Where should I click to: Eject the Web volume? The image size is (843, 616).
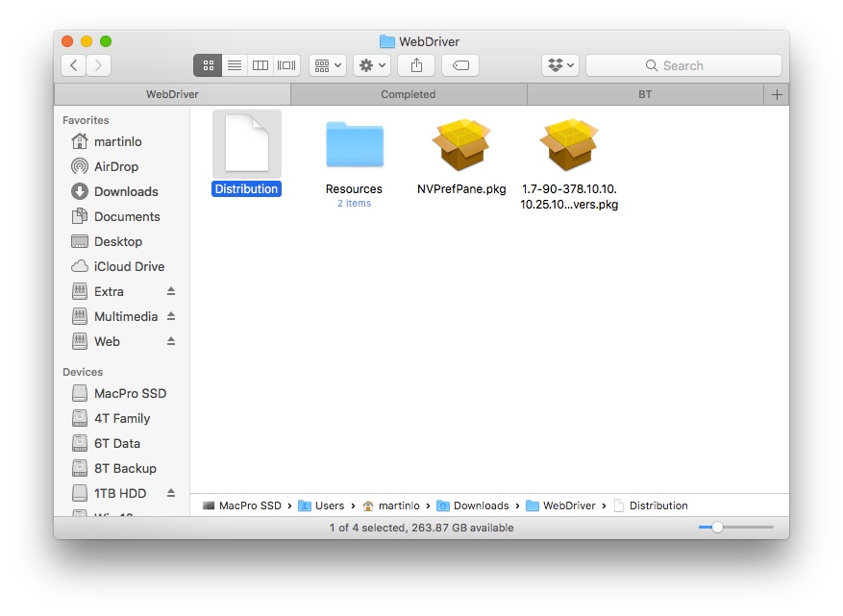pyautogui.click(x=171, y=341)
